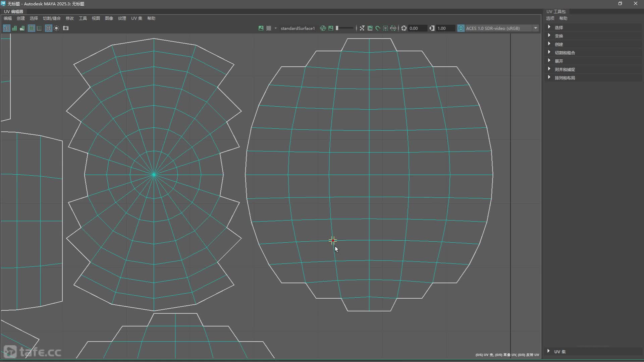This screenshot has width=644, height=362.
Task: Toggle the checker map display icon
Action: point(269,28)
